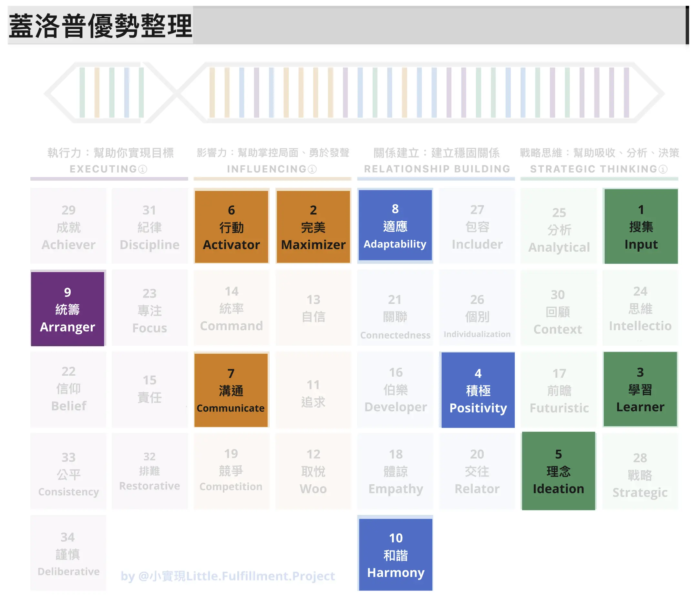Click the 4 Positivity blue tile
The width and height of the screenshot is (700, 597).
pos(478,390)
